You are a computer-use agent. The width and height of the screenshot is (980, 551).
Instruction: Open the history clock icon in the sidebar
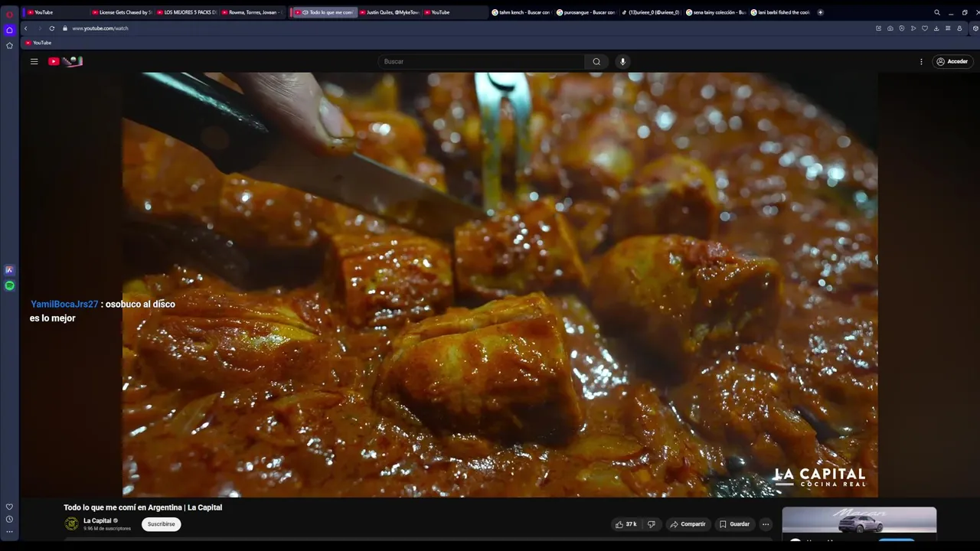[9, 519]
